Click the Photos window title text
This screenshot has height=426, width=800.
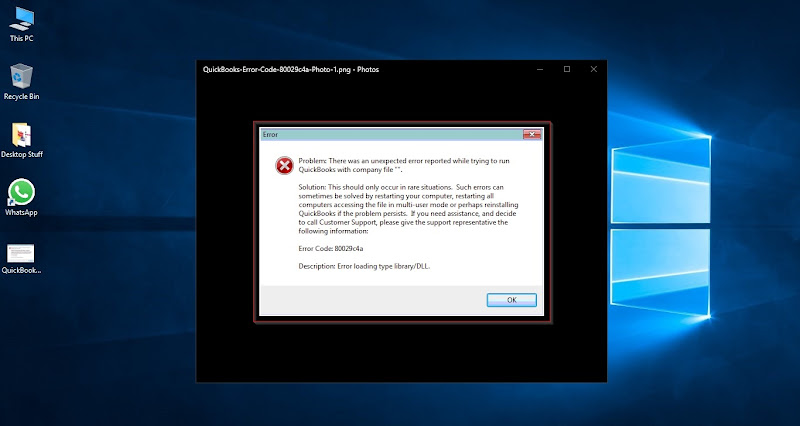(x=291, y=69)
